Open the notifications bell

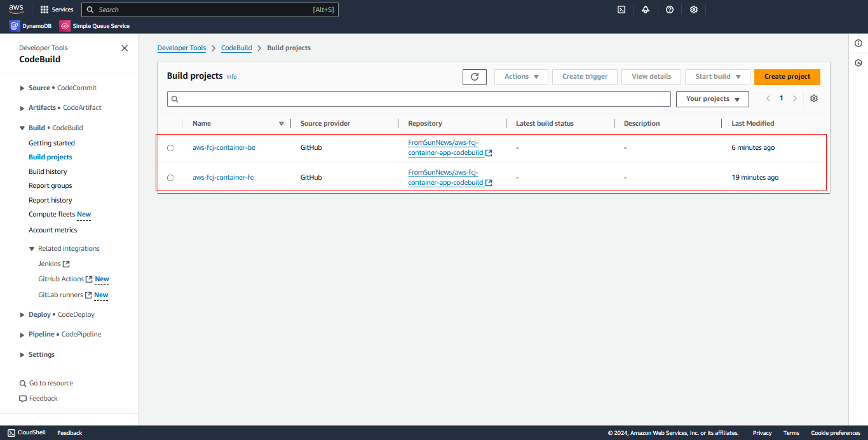point(646,10)
